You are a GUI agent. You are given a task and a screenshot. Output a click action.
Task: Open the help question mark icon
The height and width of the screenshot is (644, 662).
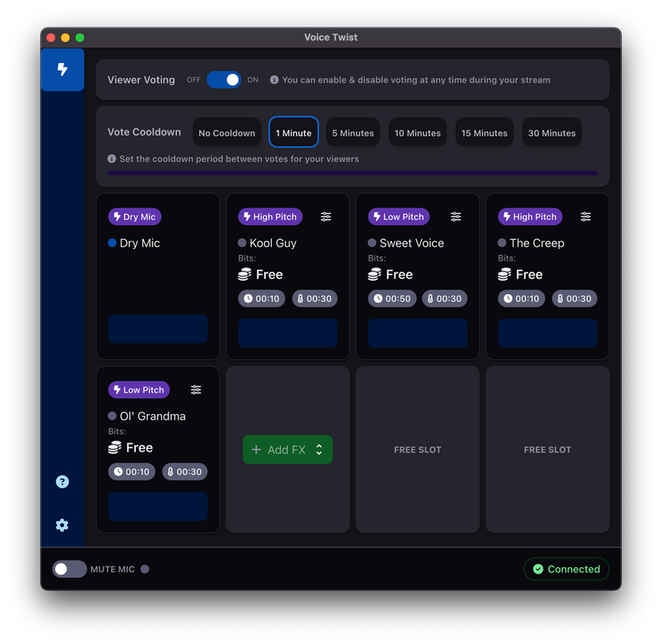pyautogui.click(x=63, y=482)
